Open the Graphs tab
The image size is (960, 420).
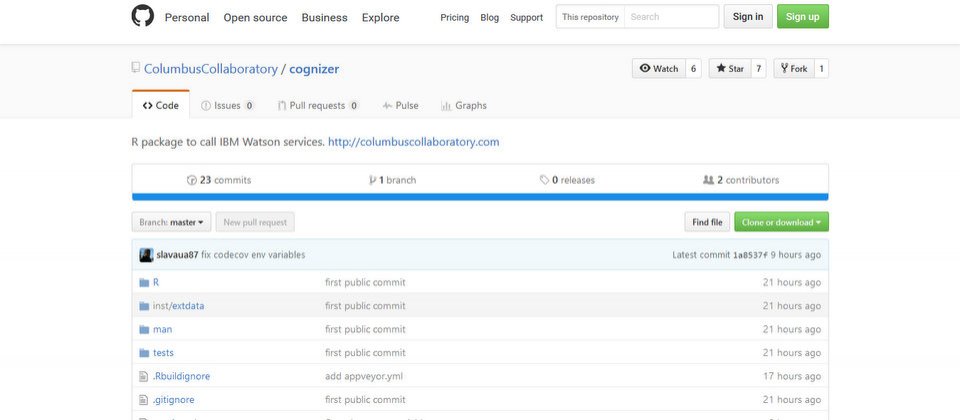pos(464,105)
